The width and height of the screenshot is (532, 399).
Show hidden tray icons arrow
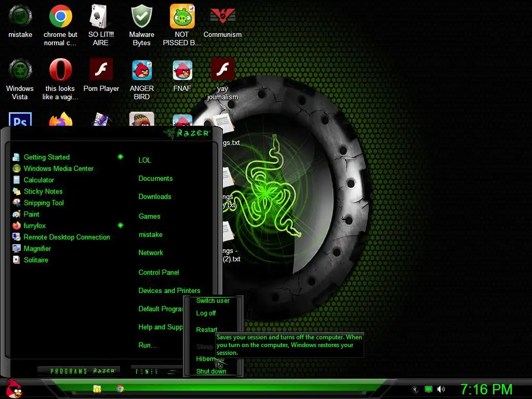pos(415,390)
